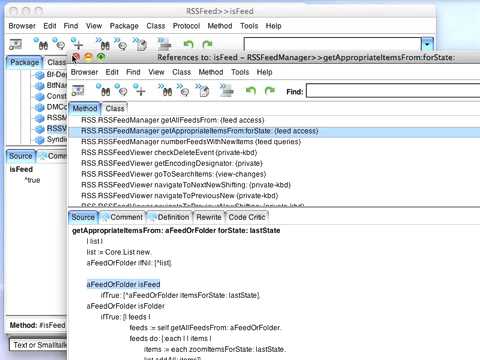This screenshot has height=360, width=480.
Task: Click the speech-bubble-with-dot icon in the References window toolbar
Action: [x=122, y=90]
